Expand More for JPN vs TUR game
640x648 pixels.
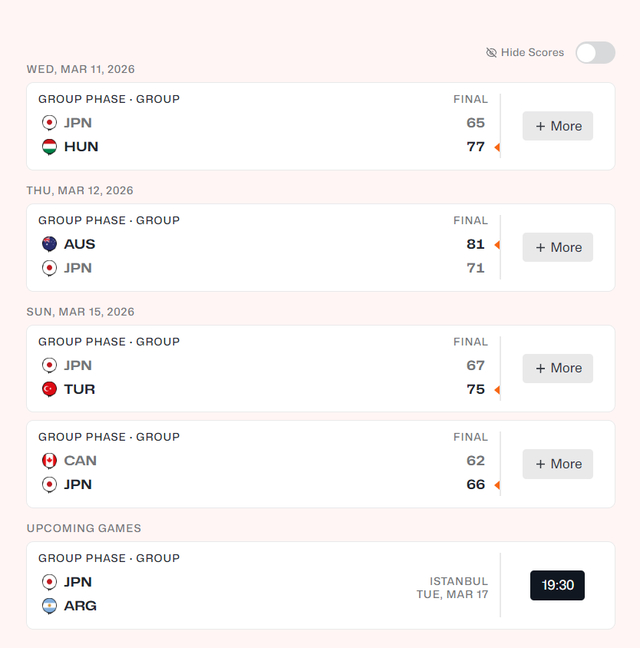point(557,368)
